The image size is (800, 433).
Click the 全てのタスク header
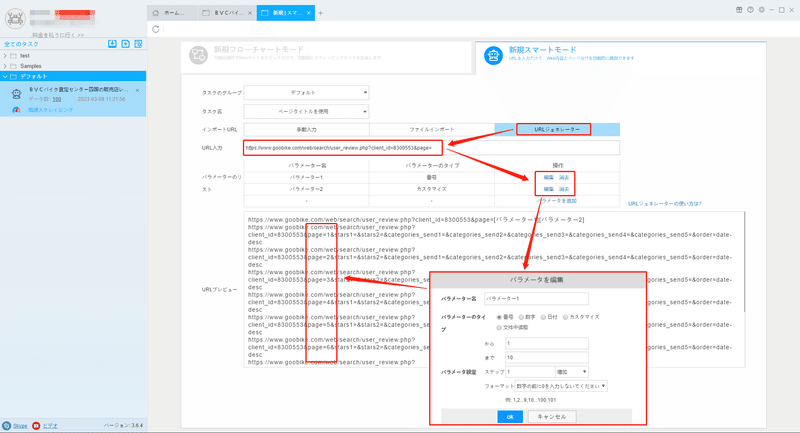(21, 44)
